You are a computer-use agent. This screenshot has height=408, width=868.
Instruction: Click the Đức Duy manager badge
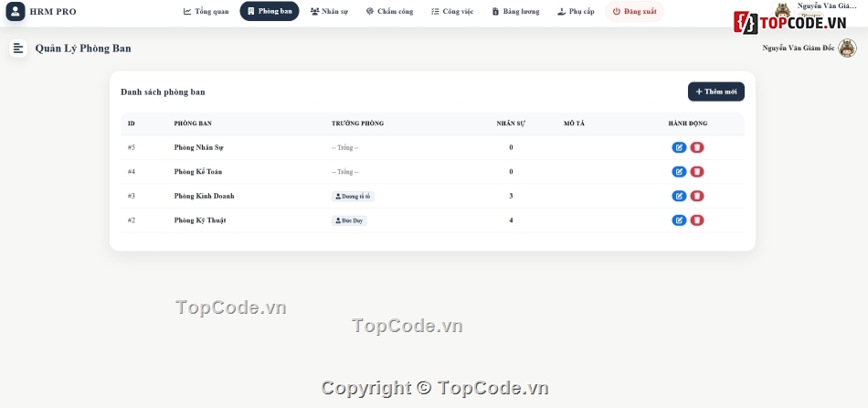click(x=349, y=220)
